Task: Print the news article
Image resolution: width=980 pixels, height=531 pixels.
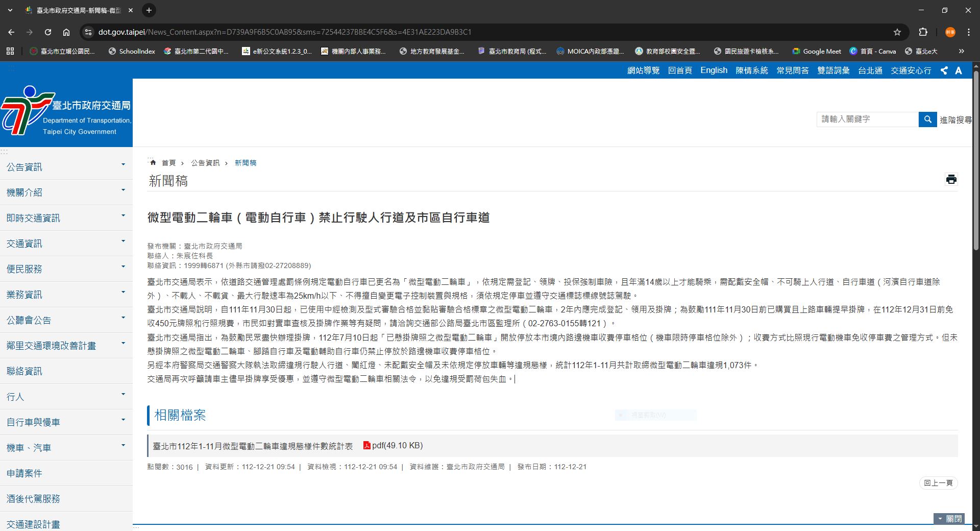Action: pos(951,180)
